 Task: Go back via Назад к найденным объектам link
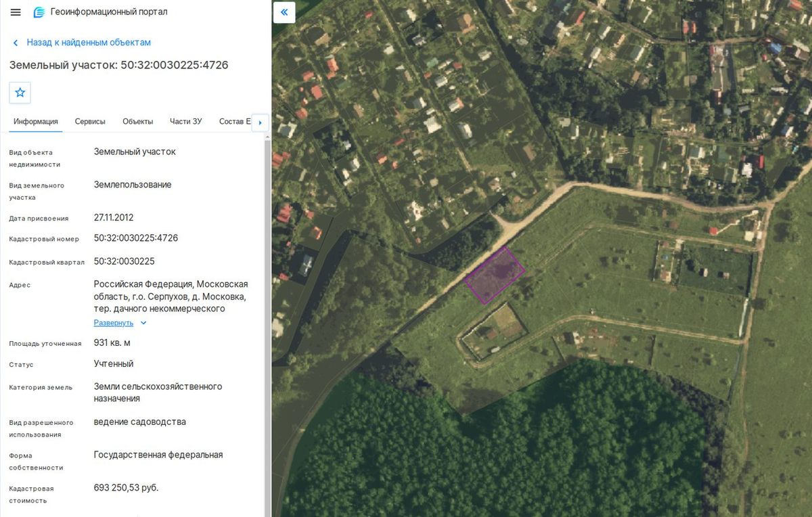coord(89,43)
